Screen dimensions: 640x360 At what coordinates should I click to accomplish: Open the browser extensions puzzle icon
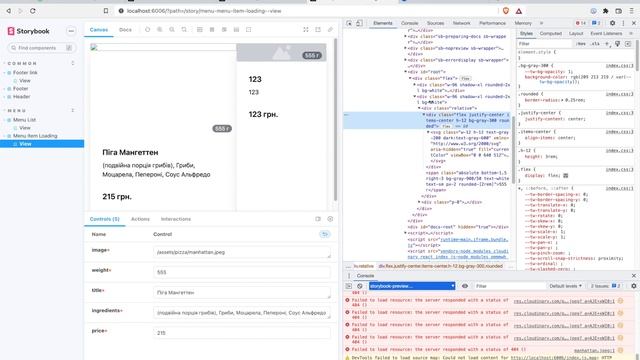tap(606, 11)
